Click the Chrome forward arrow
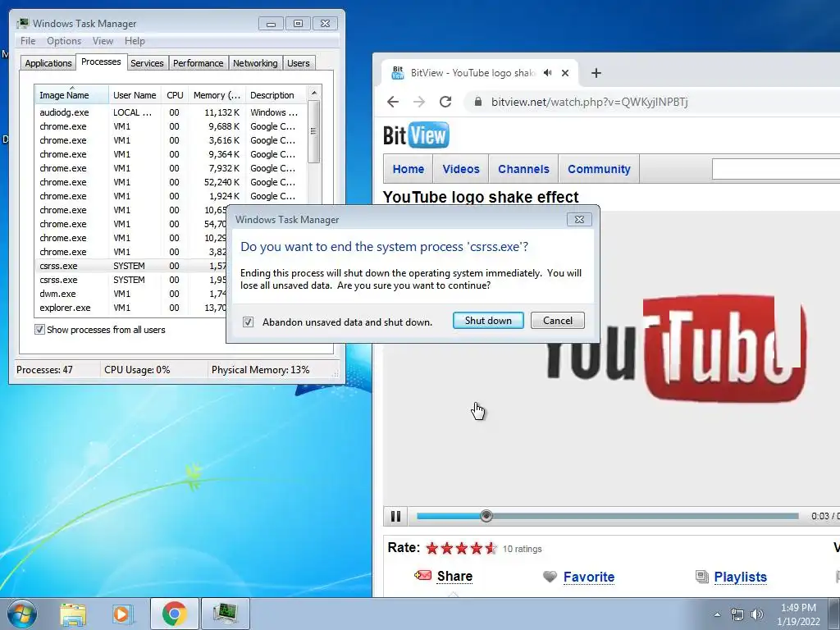 click(419, 102)
